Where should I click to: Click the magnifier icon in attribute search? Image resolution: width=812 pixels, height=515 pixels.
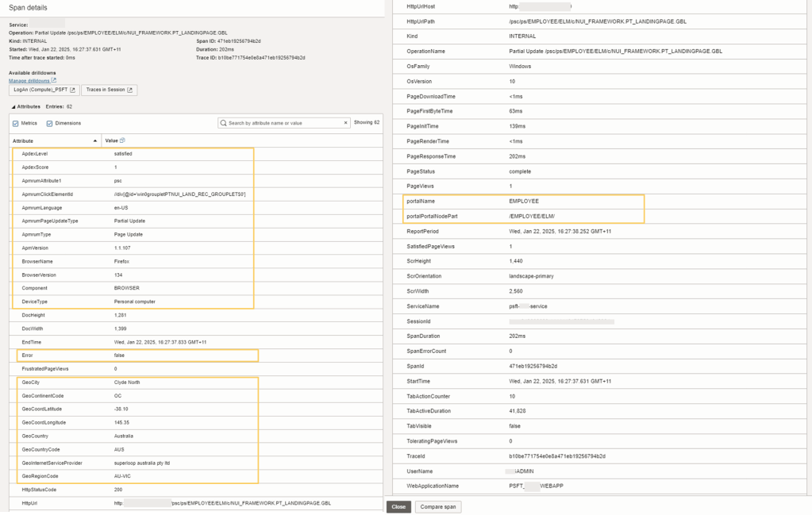click(223, 123)
